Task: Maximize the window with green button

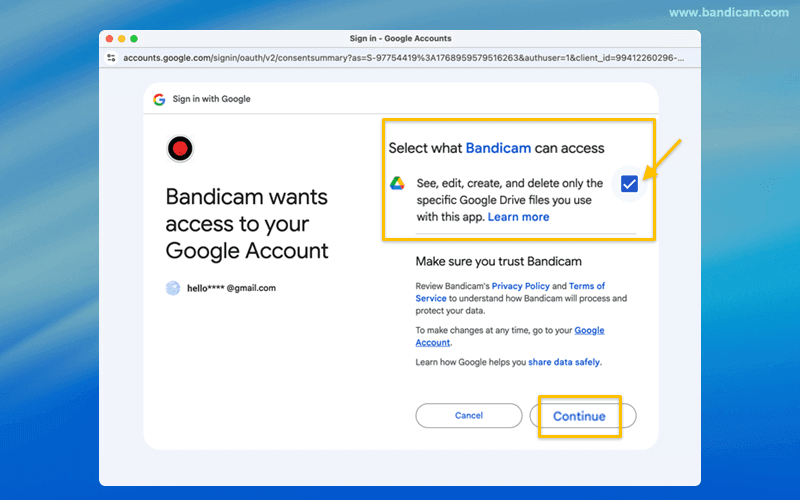Action: coord(135,38)
